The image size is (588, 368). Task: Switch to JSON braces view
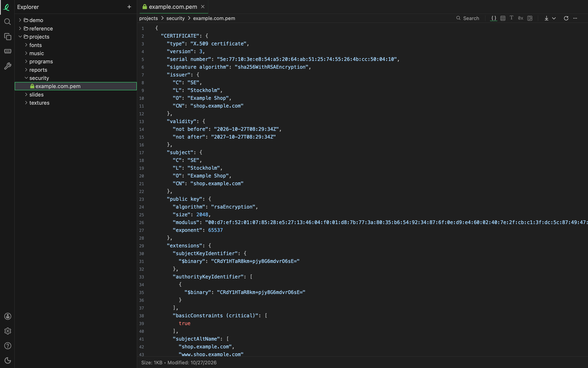pos(493,18)
